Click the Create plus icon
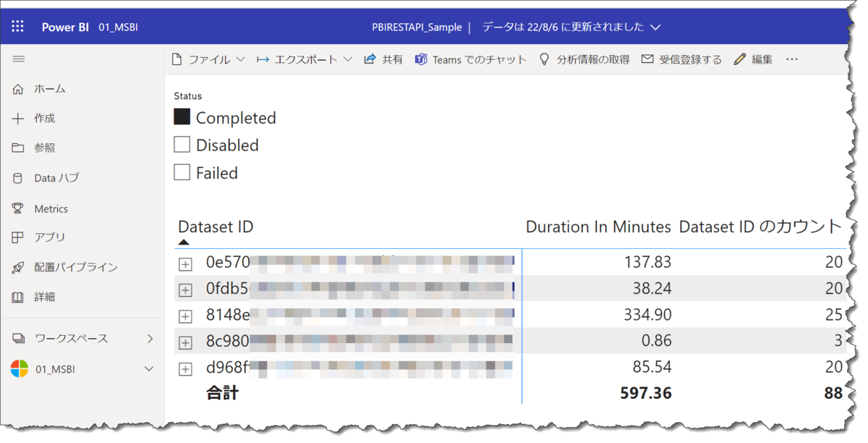Viewport: 868px width, 443px height. coord(18,119)
